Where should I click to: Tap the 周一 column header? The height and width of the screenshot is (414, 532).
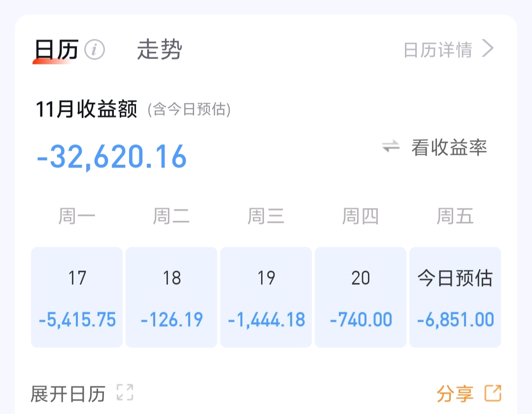tap(77, 216)
